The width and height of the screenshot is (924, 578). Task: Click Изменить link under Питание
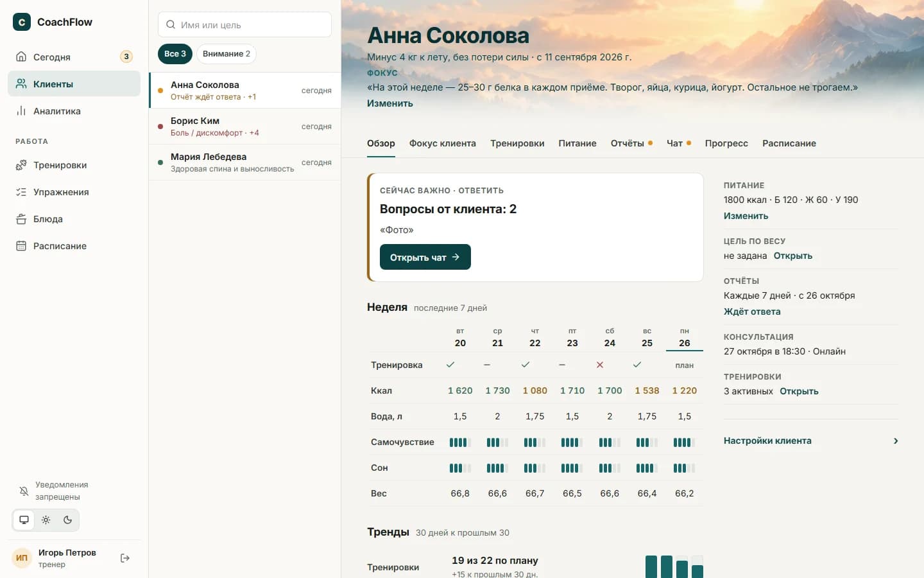(746, 216)
